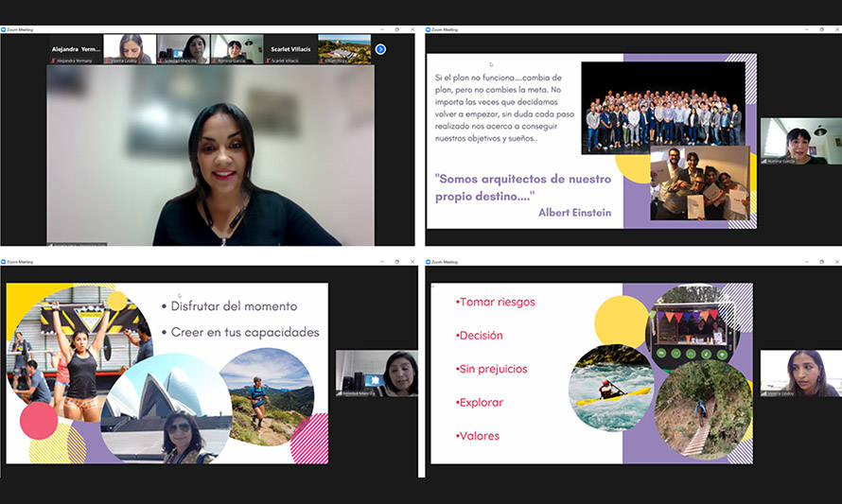Click the forest trail bridge photo

704,409
